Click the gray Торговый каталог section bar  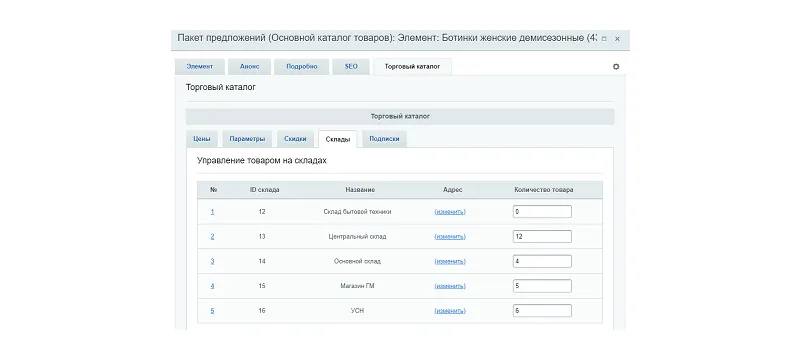coord(400,116)
